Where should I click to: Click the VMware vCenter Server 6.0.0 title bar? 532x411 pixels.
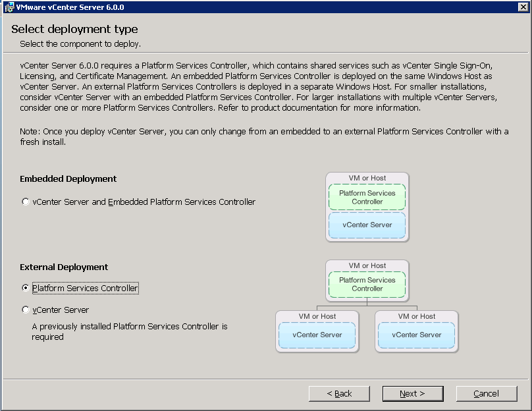tap(263, 7)
